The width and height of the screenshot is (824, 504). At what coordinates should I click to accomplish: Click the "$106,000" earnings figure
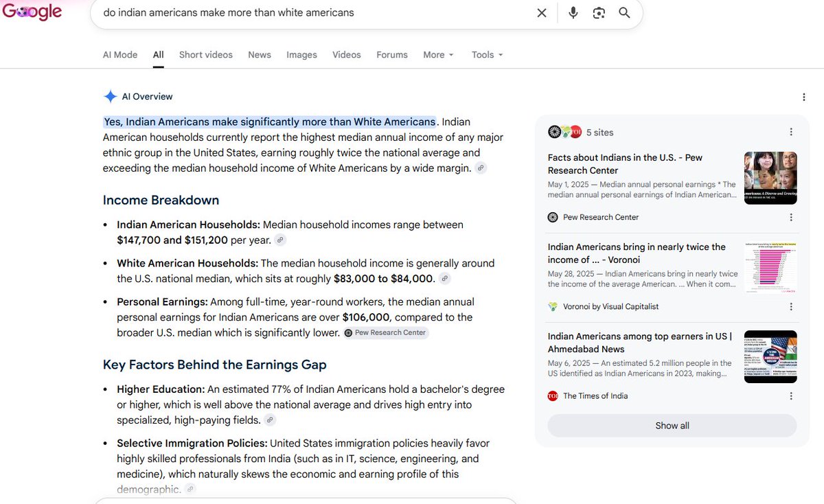[x=366, y=317]
